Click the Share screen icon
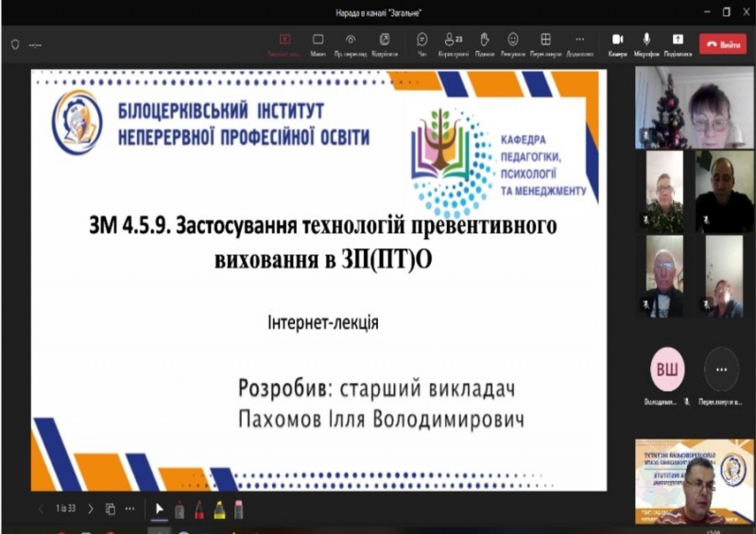Image resolution: width=756 pixels, height=534 pixels. pyautogui.click(x=678, y=40)
